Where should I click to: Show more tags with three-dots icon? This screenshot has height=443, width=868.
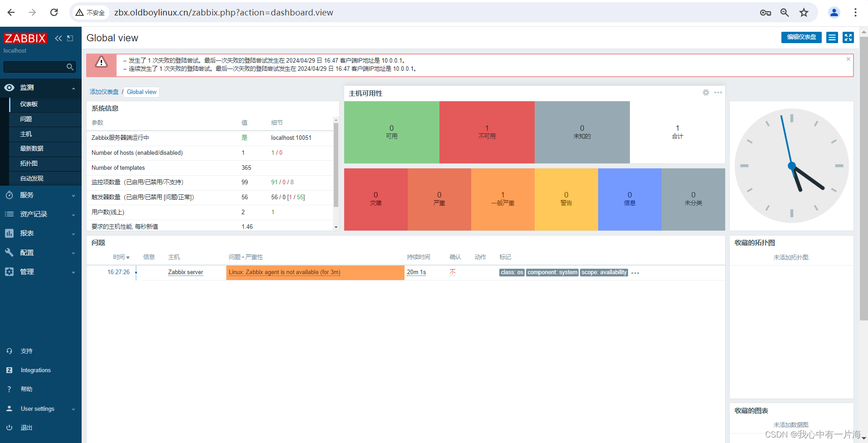click(x=635, y=273)
